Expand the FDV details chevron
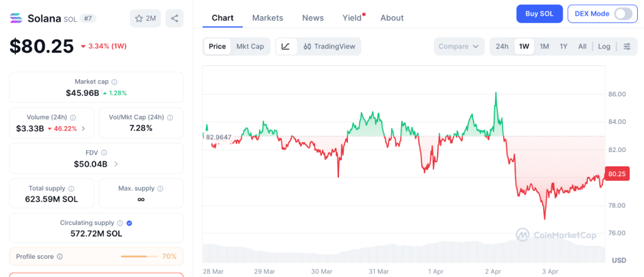644x277 pixels. pyautogui.click(x=116, y=165)
